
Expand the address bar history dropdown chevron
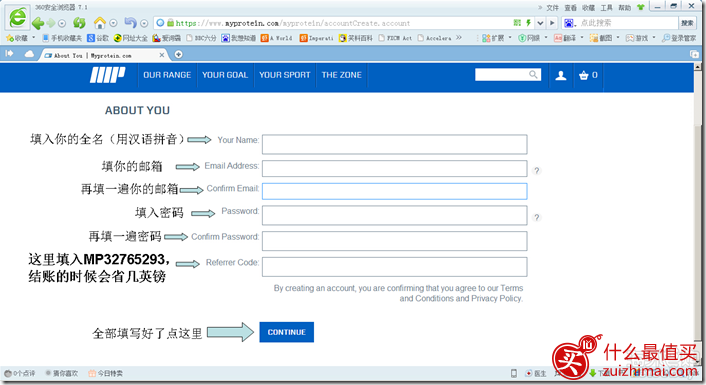pyautogui.click(x=540, y=23)
